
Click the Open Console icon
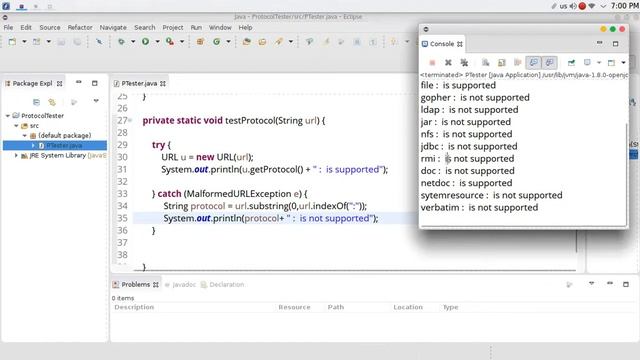(x=611, y=62)
